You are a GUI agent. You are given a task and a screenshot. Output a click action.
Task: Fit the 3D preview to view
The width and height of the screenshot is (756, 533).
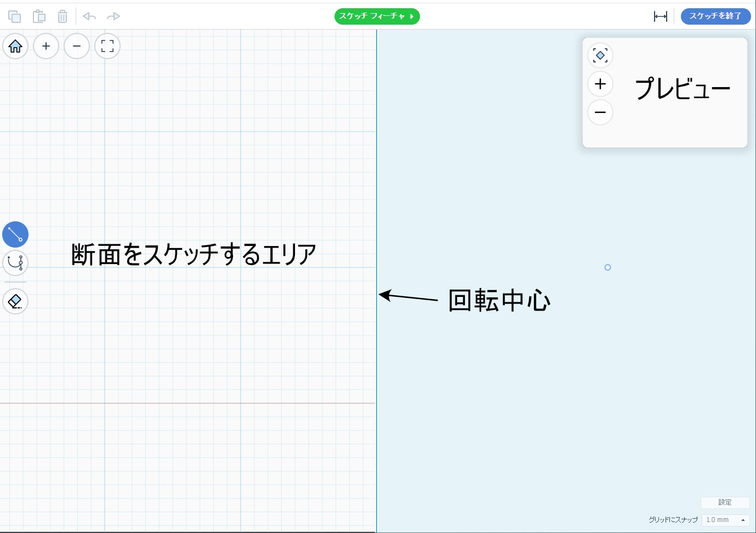pyautogui.click(x=600, y=55)
